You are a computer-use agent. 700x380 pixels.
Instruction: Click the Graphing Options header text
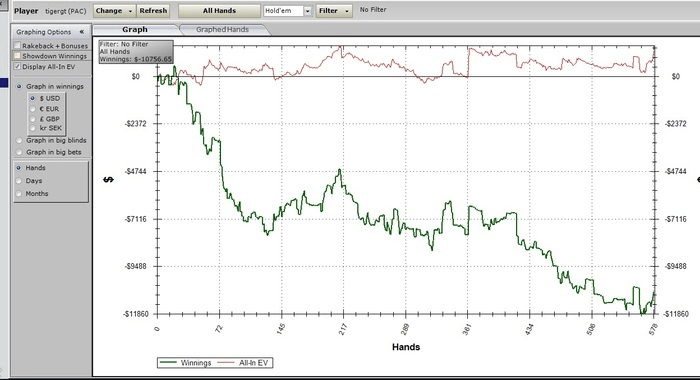(44, 32)
